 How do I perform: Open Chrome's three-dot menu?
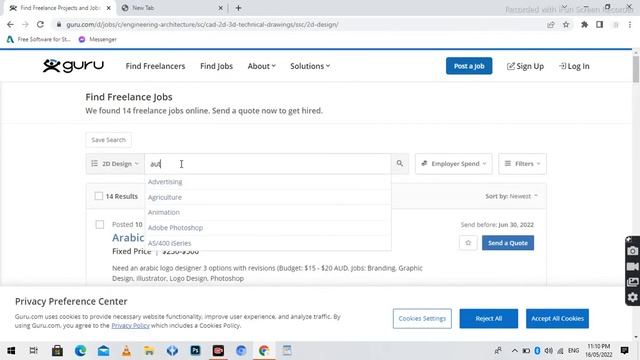630,24
